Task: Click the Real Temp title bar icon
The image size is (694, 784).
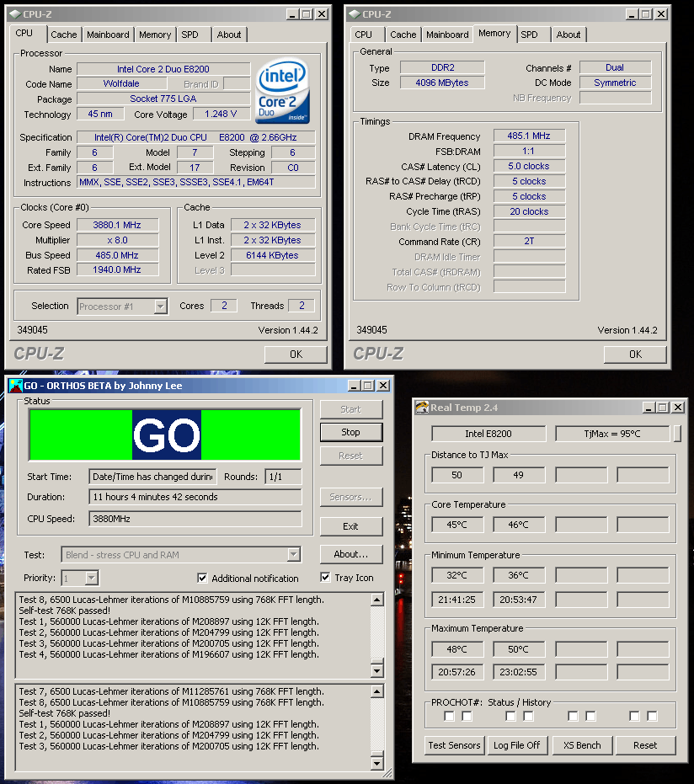Action: (x=422, y=408)
